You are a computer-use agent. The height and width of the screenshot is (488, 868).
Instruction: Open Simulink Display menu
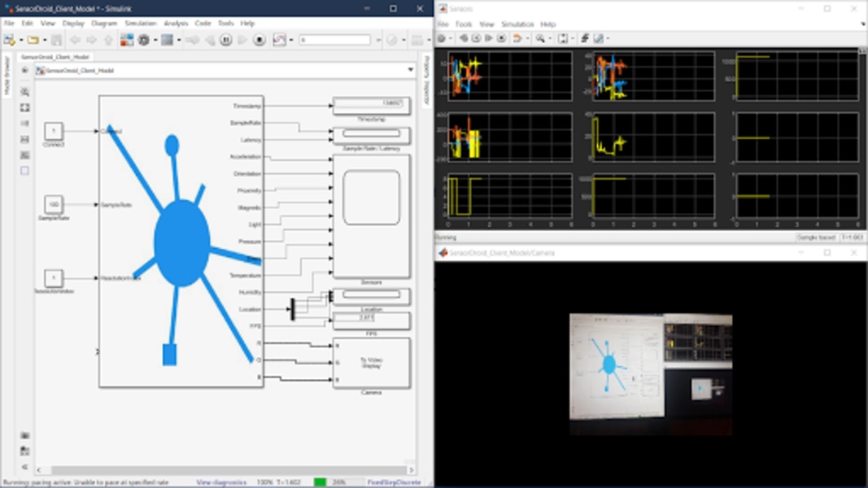coord(73,24)
